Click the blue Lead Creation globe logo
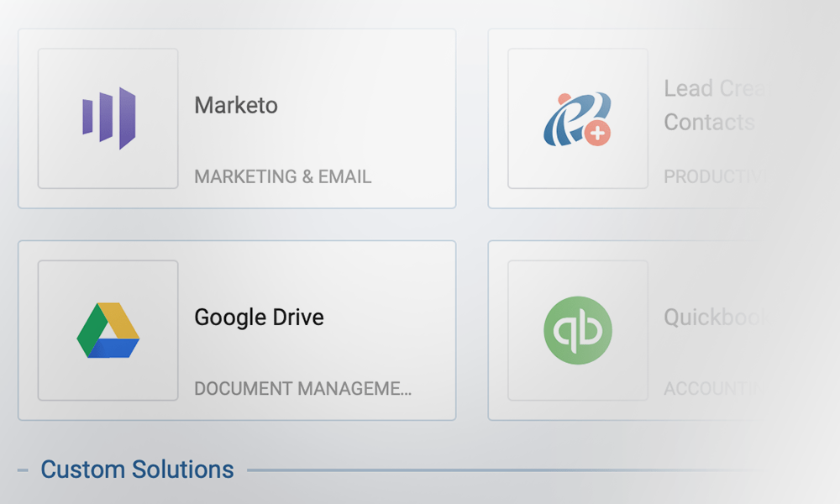The image size is (840, 504). coord(571,118)
